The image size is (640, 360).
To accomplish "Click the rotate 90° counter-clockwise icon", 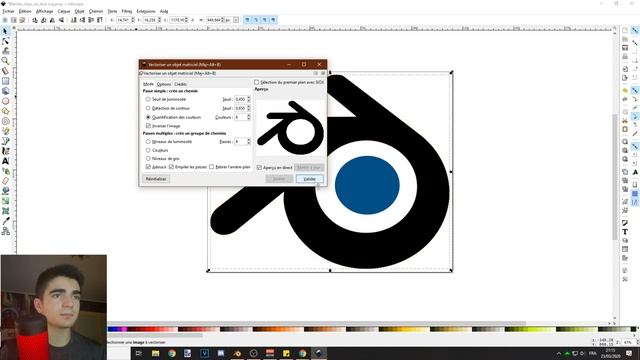I will tap(35, 20).
